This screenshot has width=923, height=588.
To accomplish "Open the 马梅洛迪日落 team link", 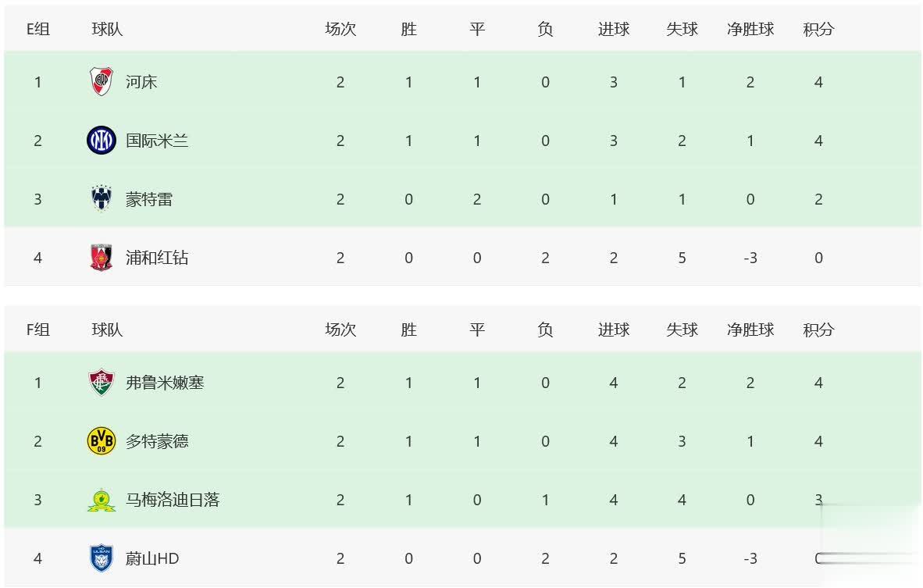I will pyautogui.click(x=173, y=500).
